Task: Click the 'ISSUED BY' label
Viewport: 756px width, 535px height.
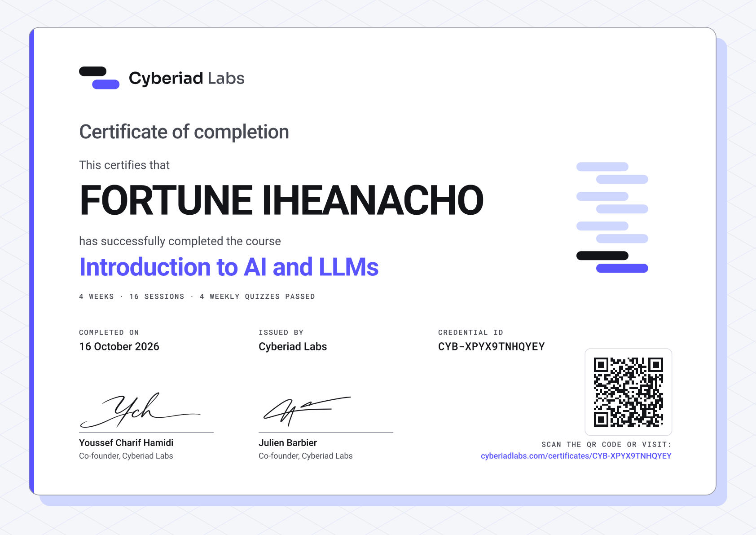Action: [281, 332]
